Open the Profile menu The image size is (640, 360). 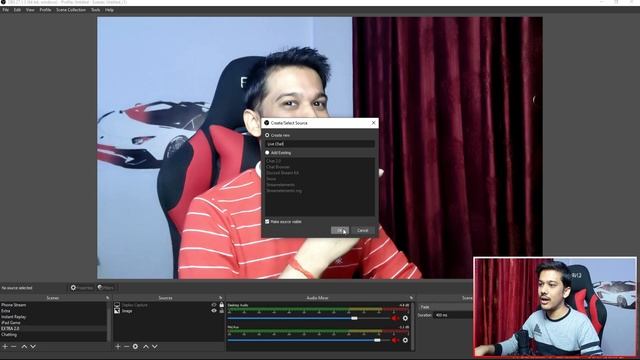tap(45, 10)
